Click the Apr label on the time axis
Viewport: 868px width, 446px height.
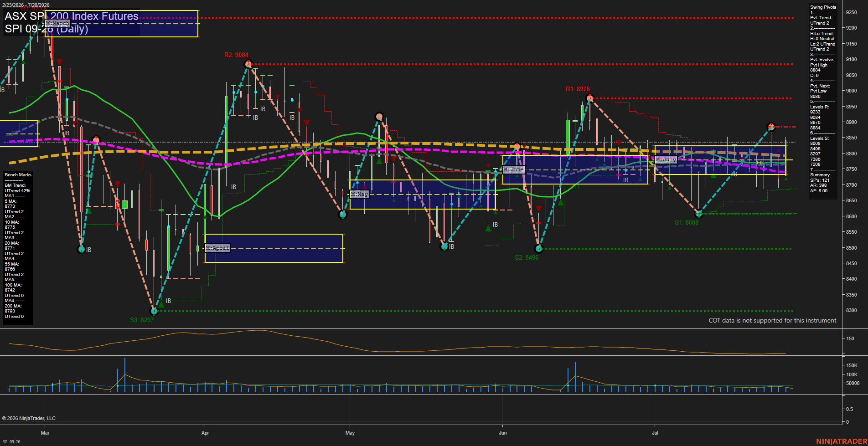pyautogui.click(x=205, y=433)
